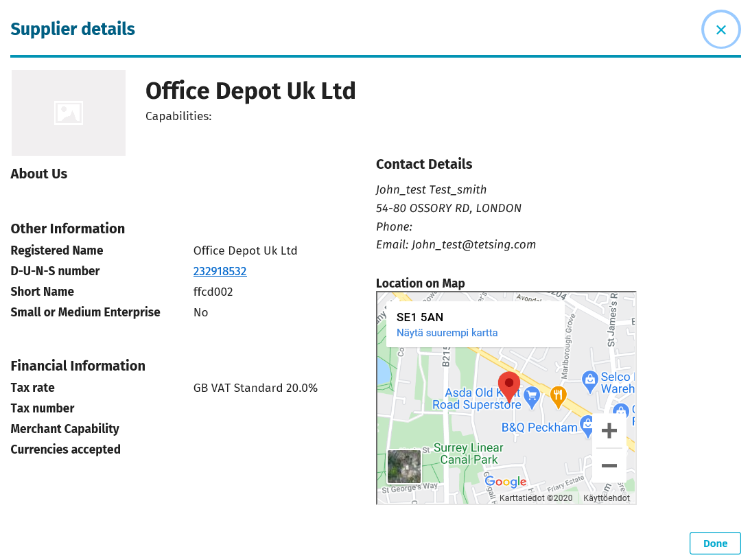The width and height of the screenshot is (750, 560).
Task: Open the D-U-N-S number 232918532 link
Action: (220, 271)
